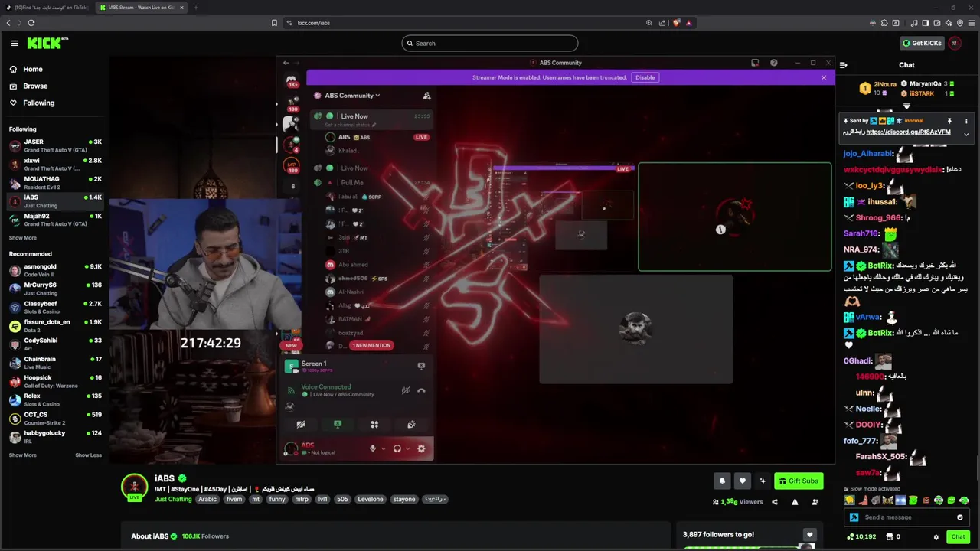980x551 pixels.
Task: Collapse the Kick chat panel
Action: (843, 65)
